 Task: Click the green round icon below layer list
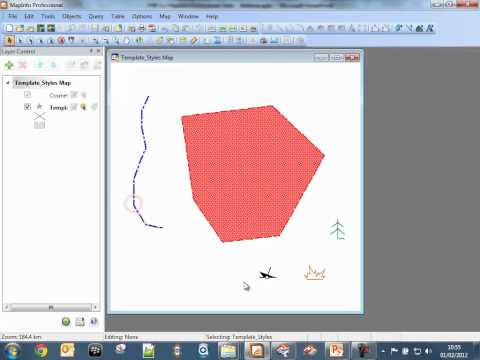(66, 322)
